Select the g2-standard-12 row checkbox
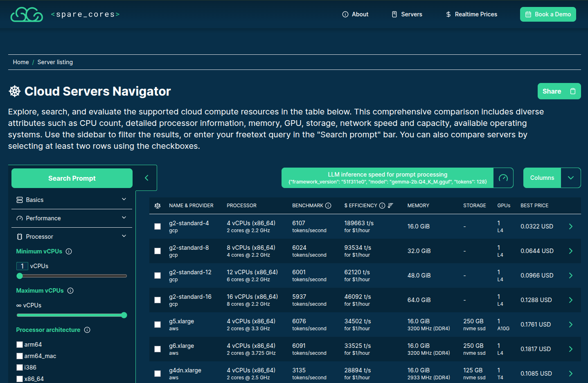The height and width of the screenshot is (383, 588). point(158,275)
